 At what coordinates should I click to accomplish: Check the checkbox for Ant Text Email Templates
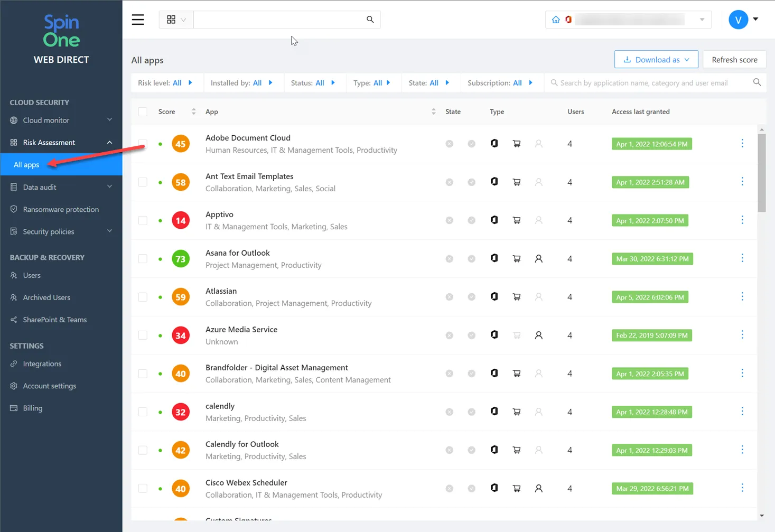(142, 182)
